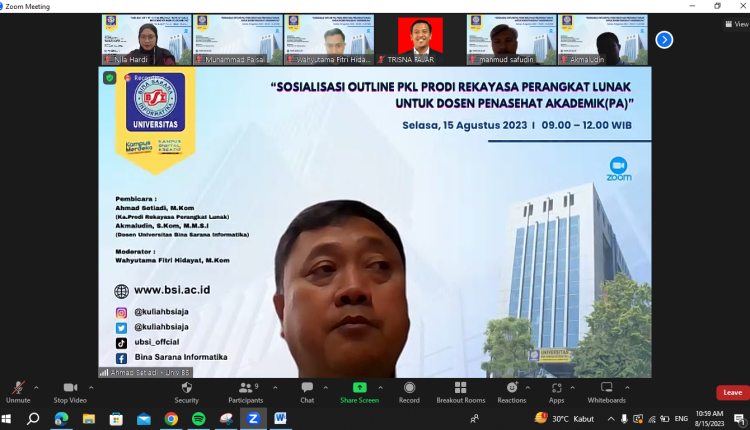Open Whiteboards

(x=607, y=392)
